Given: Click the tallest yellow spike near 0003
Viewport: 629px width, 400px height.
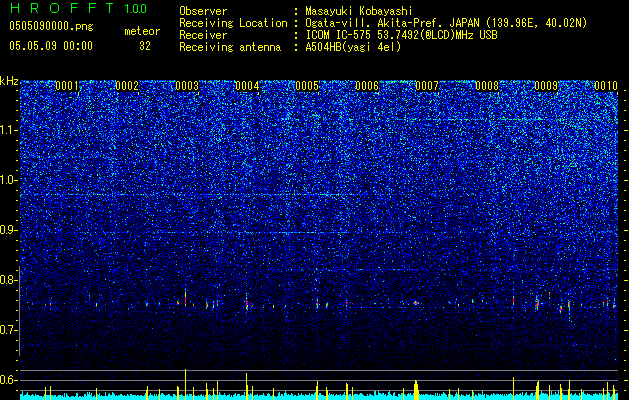Looking at the screenshot, I should [x=185, y=384].
